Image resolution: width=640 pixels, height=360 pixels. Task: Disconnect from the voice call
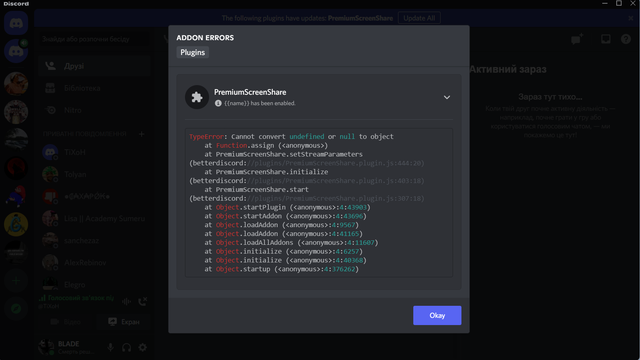pyautogui.click(x=142, y=302)
